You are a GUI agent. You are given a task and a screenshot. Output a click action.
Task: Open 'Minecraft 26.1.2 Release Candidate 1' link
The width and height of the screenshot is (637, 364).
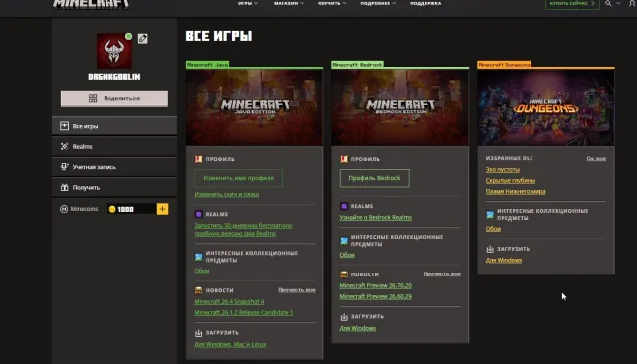click(243, 313)
